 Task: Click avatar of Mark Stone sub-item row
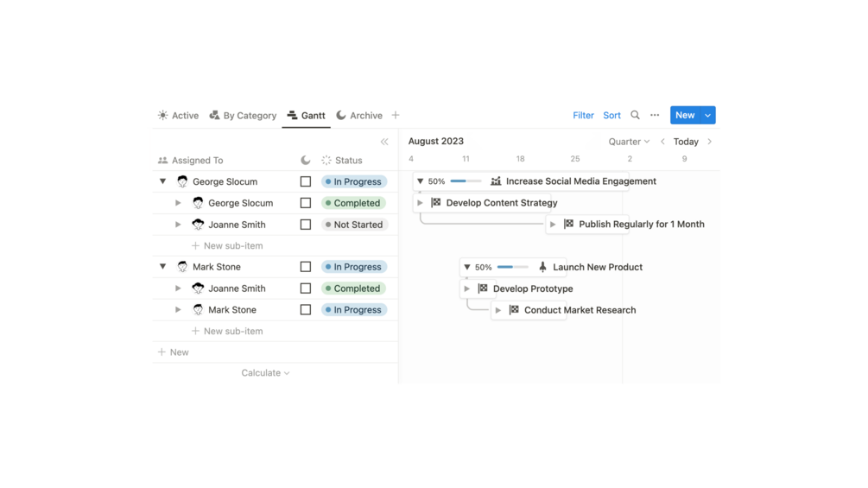click(198, 310)
